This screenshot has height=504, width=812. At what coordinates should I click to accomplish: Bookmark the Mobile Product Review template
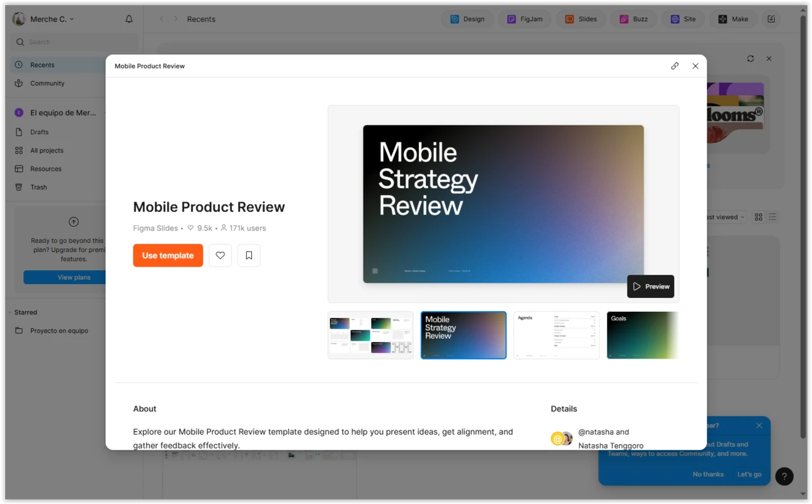click(249, 255)
